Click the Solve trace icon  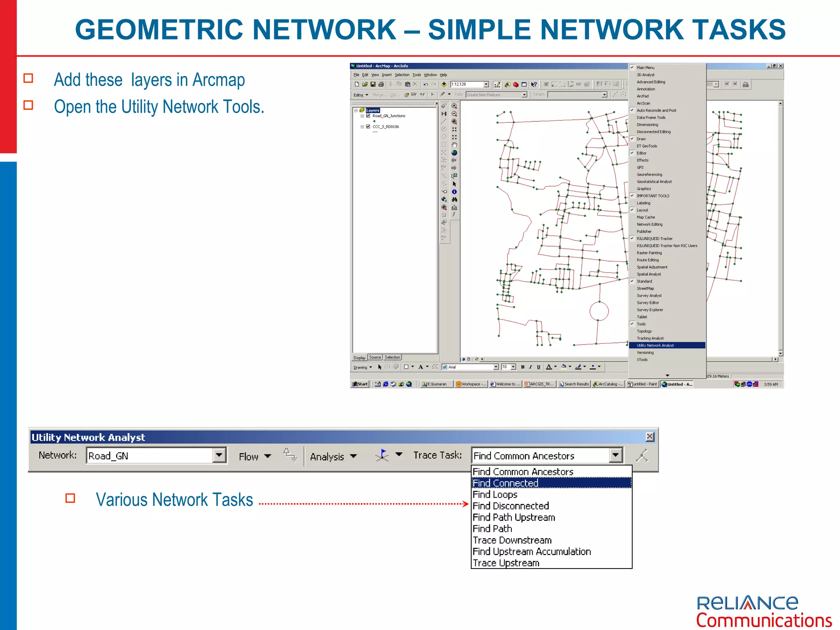click(642, 455)
